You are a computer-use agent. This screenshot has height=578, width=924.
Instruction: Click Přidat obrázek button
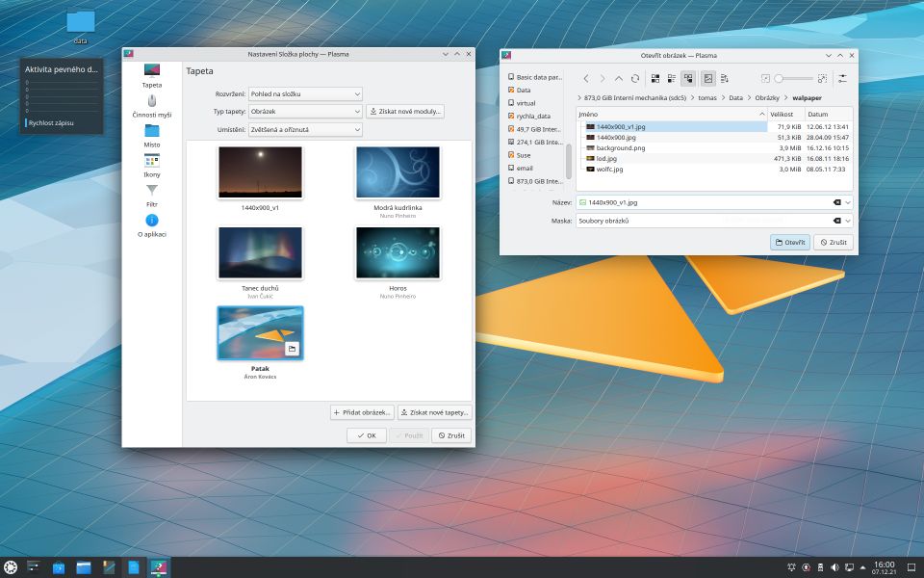[362, 412]
